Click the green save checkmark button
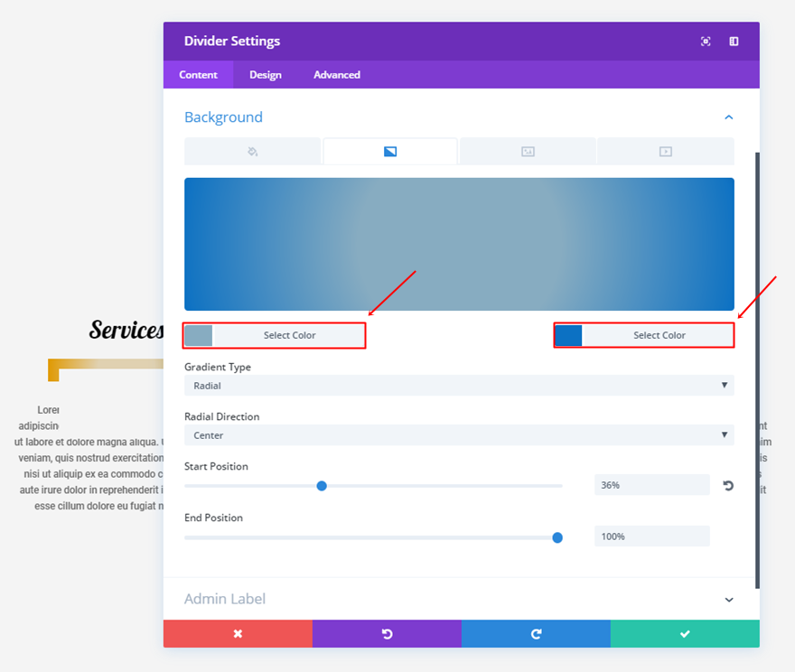The height and width of the screenshot is (672, 795). tap(685, 633)
